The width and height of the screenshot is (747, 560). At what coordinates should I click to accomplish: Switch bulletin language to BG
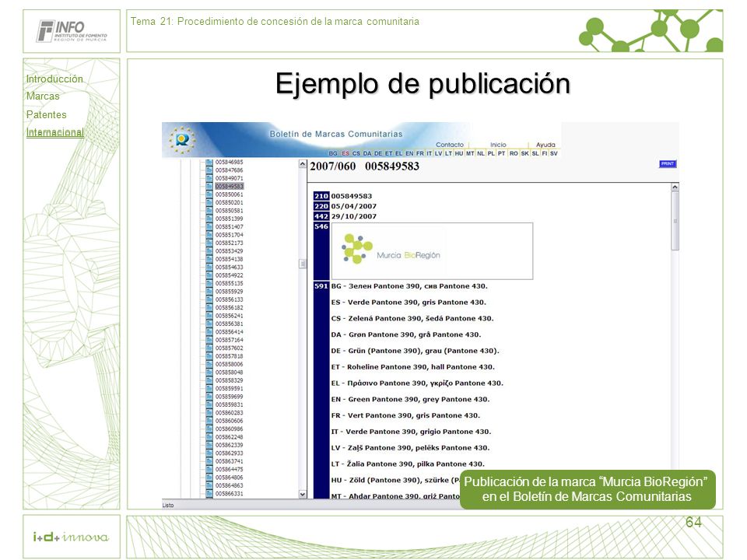click(333, 153)
